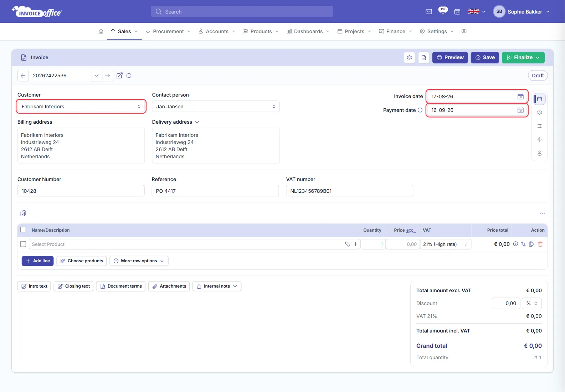Open notifications chat icon with 398 badge

(443, 11)
